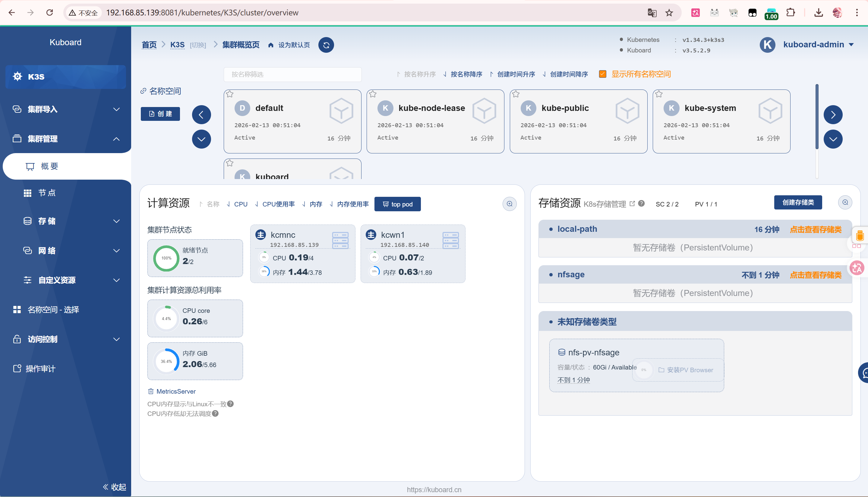Image resolution: width=868 pixels, height=497 pixels.
Task: Click the bookmark star icon in Chrome address bar
Action: pos(669,13)
